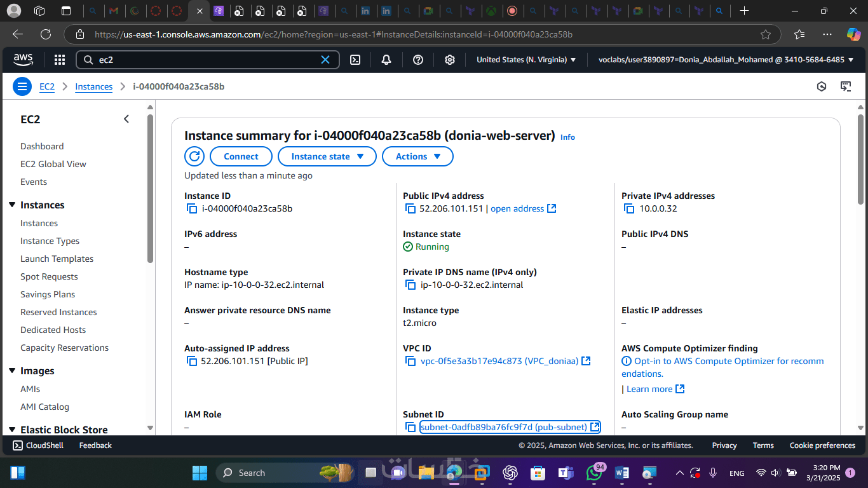Open AMI Catalog in sidebar

click(44, 407)
